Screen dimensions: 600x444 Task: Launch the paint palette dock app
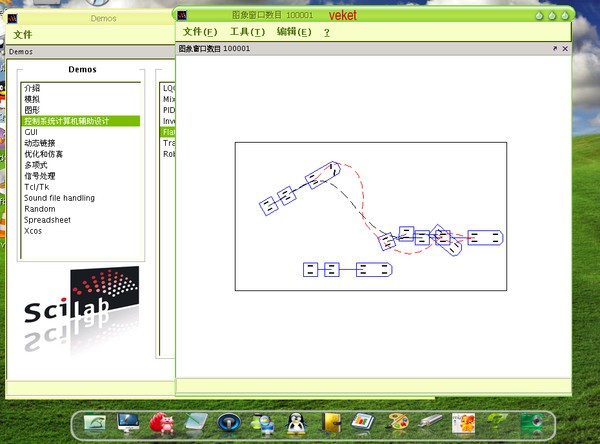397,423
